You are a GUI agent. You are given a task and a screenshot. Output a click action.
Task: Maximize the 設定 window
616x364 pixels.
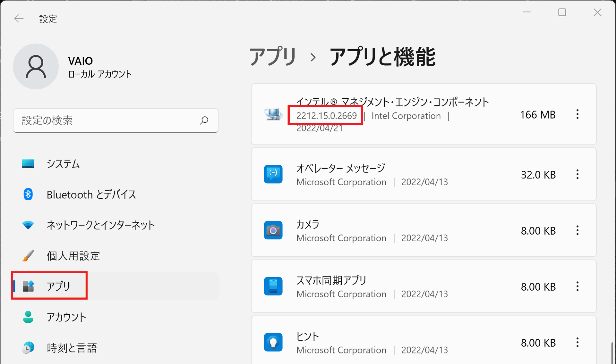pyautogui.click(x=562, y=12)
